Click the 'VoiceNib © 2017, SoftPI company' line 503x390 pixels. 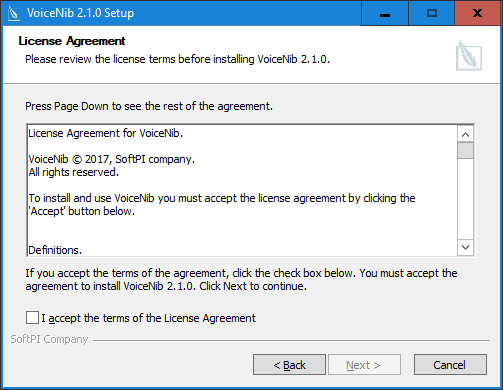[x=111, y=159]
